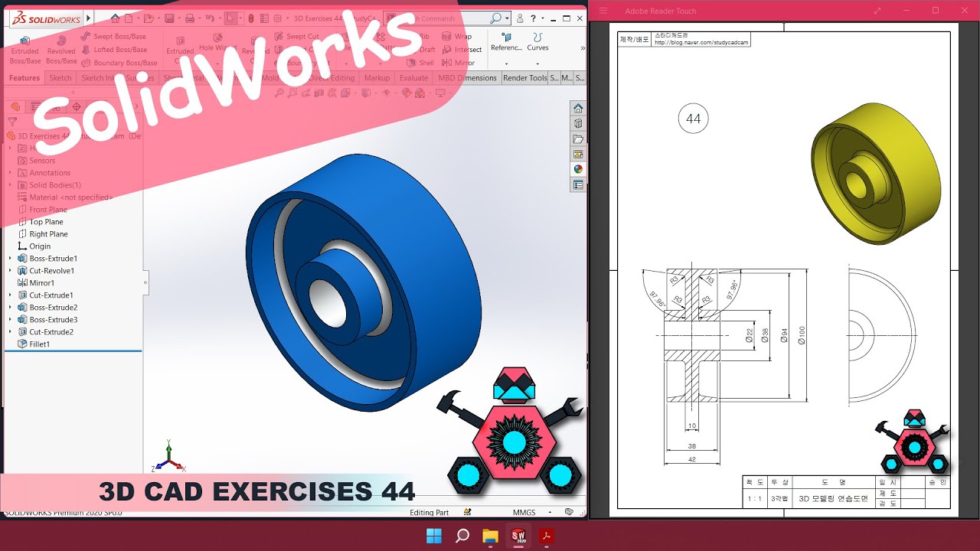Click the Undo icon

(211, 18)
